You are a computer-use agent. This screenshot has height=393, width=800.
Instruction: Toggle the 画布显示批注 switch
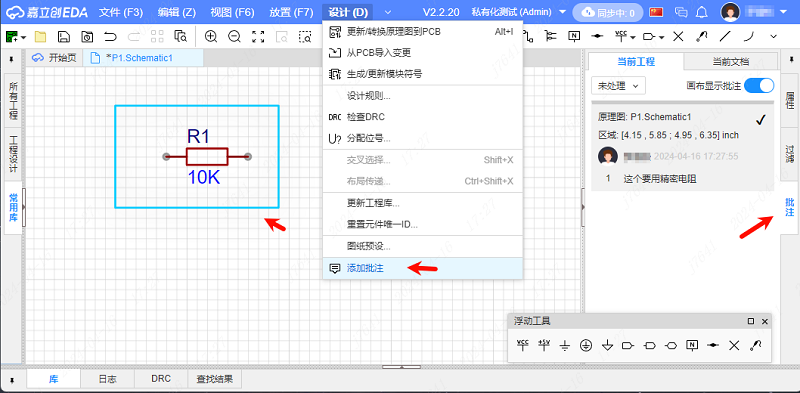point(759,86)
